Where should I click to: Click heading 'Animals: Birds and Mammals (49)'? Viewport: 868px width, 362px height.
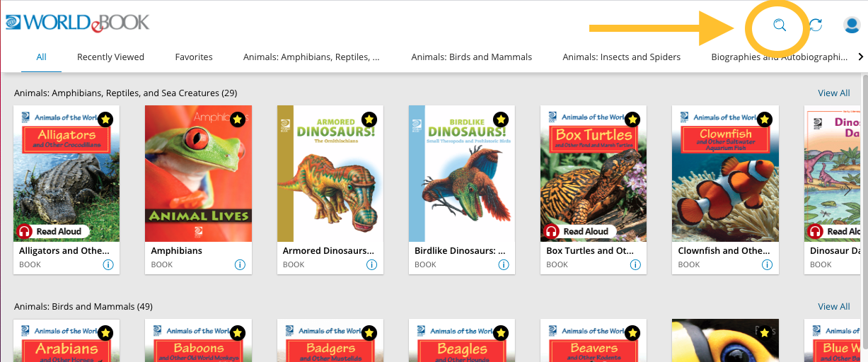pos(83,307)
